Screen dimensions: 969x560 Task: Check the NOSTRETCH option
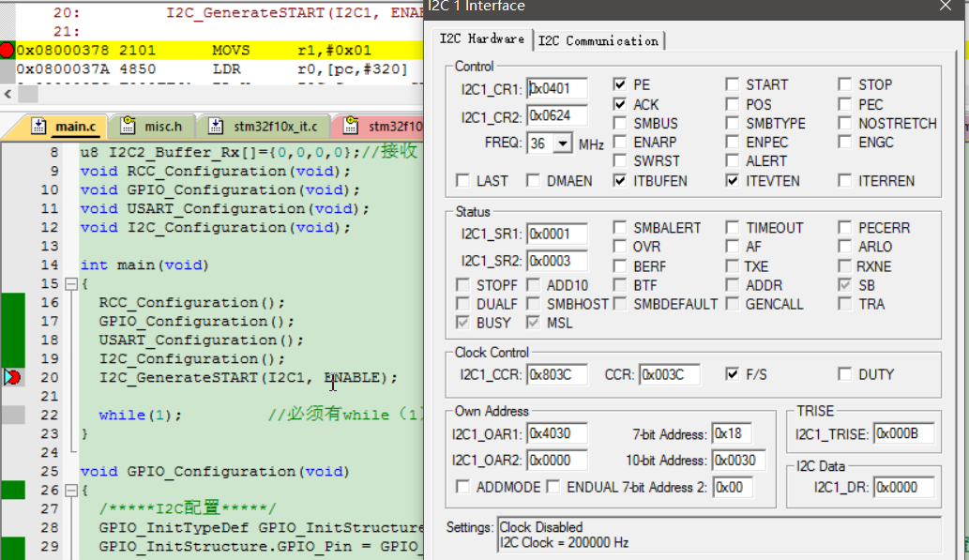point(845,123)
